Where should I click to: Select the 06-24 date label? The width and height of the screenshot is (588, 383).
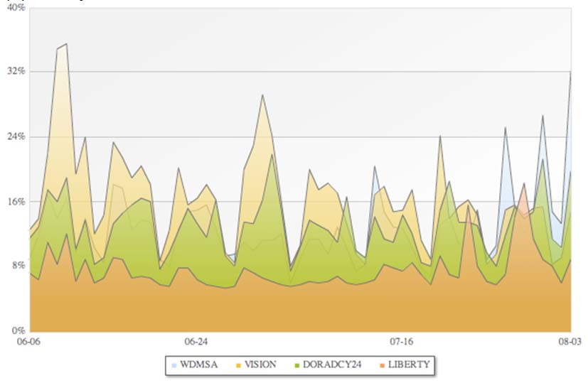196,342
